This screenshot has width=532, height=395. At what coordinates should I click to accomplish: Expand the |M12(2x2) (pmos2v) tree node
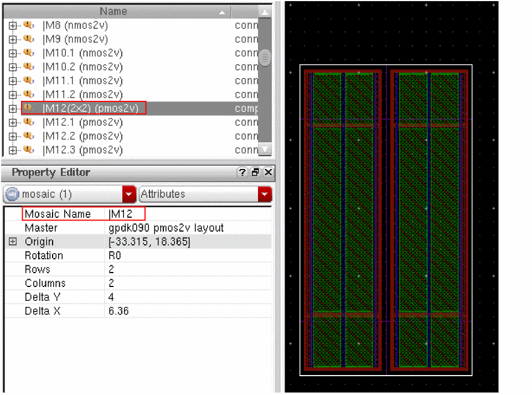pyautogui.click(x=13, y=109)
